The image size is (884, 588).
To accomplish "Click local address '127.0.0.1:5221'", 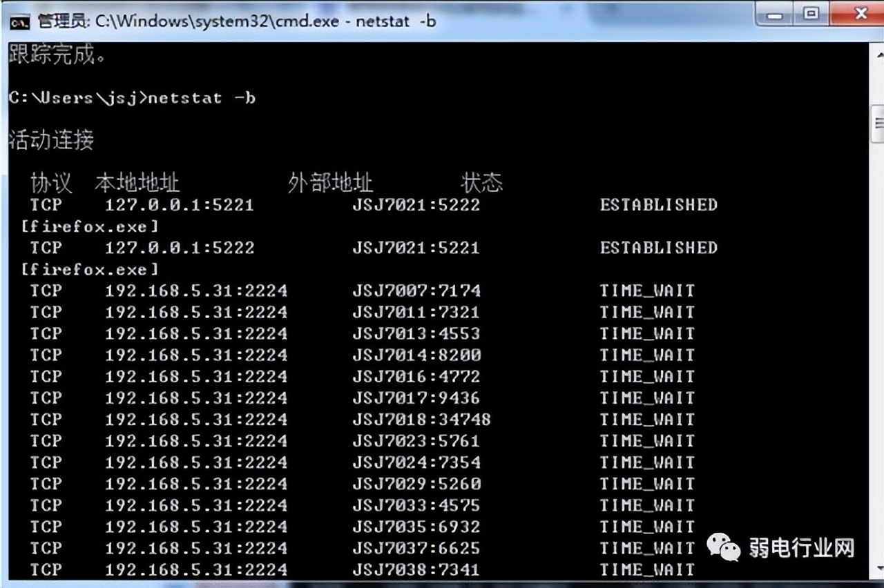I will [180, 205].
